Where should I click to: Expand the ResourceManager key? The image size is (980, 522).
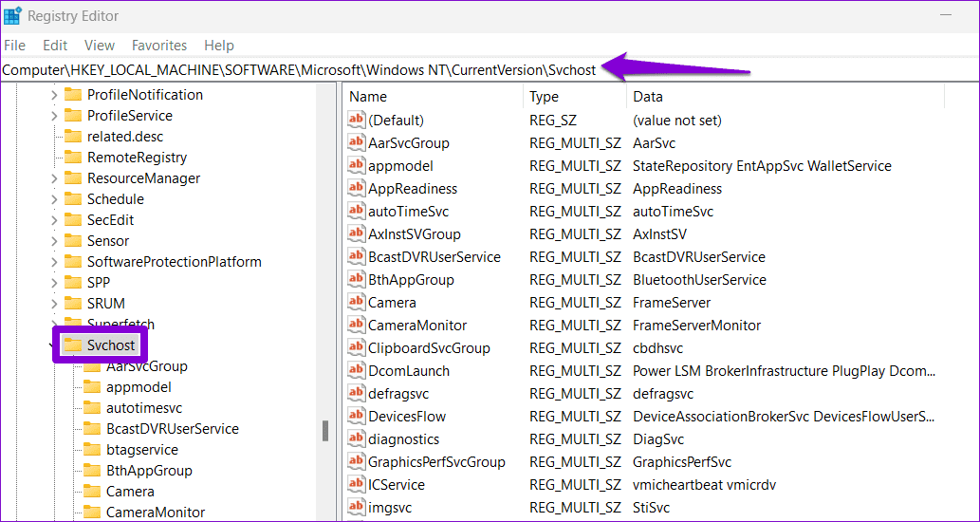coord(54,178)
